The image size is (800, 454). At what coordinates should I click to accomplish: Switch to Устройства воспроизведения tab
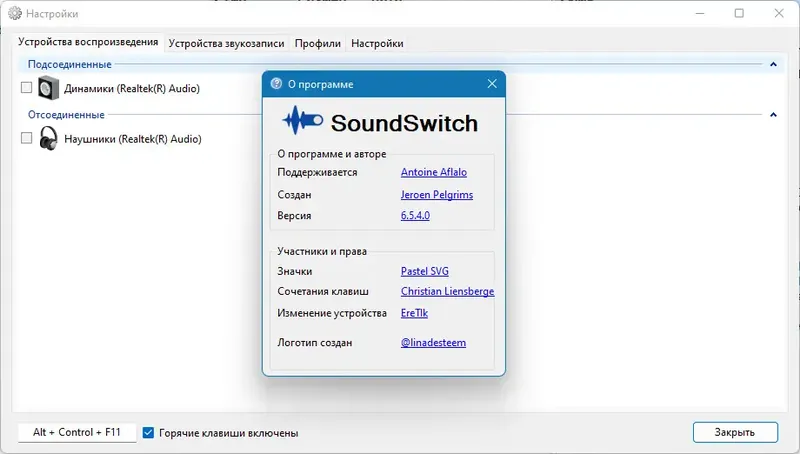pyautogui.click(x=88, y=42)
